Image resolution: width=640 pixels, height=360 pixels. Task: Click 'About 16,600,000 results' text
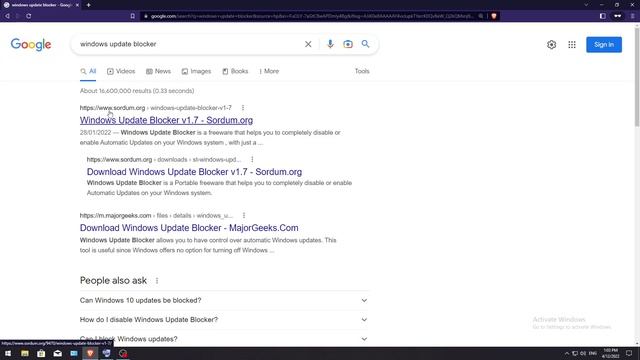point(137,91)
